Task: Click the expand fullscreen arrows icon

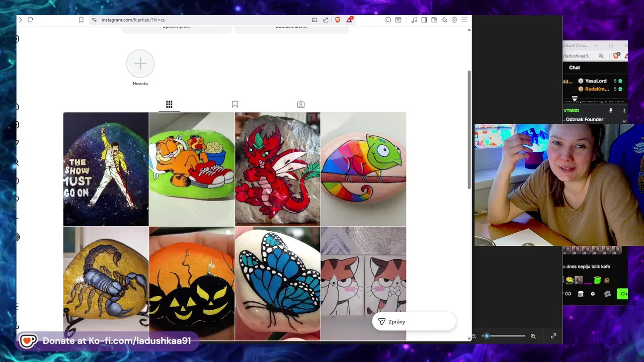Action: point(553,336)
